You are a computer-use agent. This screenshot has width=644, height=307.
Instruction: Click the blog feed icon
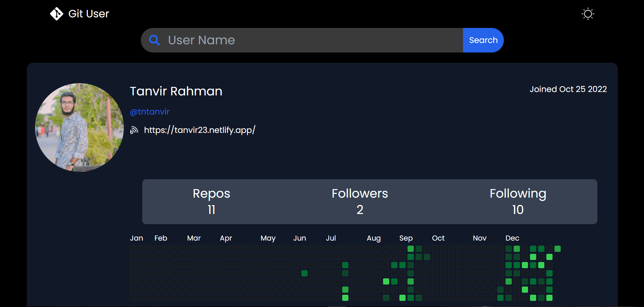coord(134,130)
